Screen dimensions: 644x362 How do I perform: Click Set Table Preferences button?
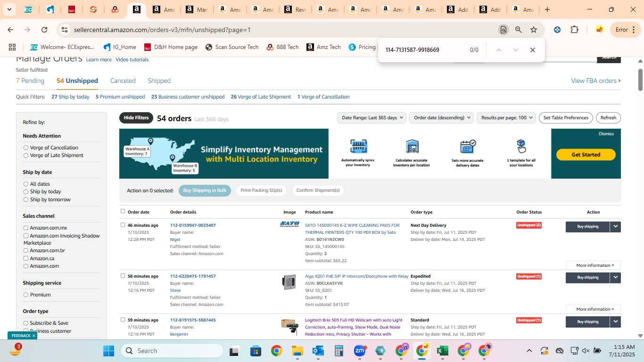566,118
